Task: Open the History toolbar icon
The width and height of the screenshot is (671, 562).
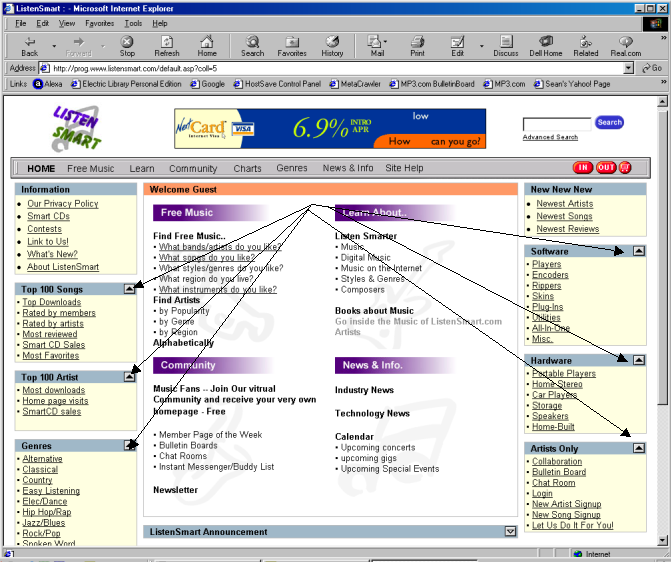Action: coord(332,45)
